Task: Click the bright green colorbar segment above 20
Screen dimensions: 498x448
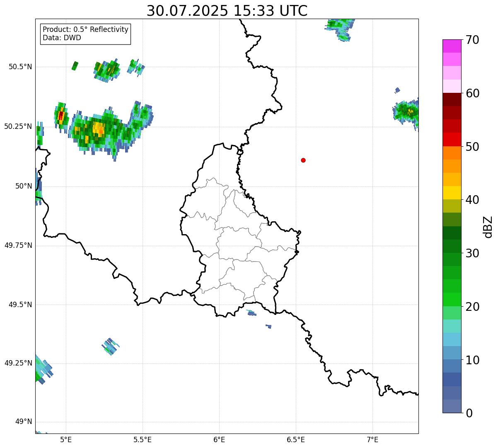Action: point(452,300)
